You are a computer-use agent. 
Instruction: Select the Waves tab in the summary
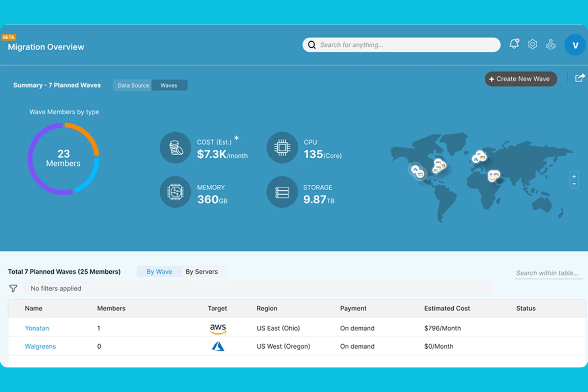tap(169, 85)
